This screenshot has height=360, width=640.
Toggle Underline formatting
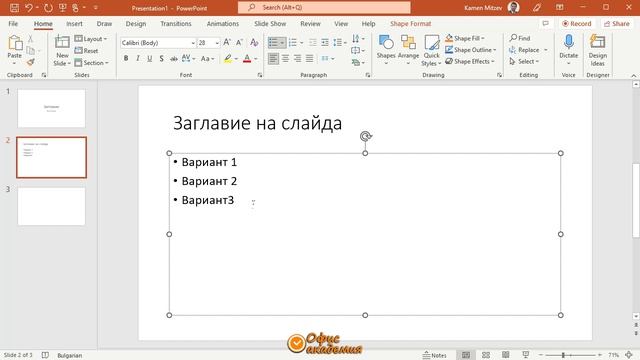[150, 58]
